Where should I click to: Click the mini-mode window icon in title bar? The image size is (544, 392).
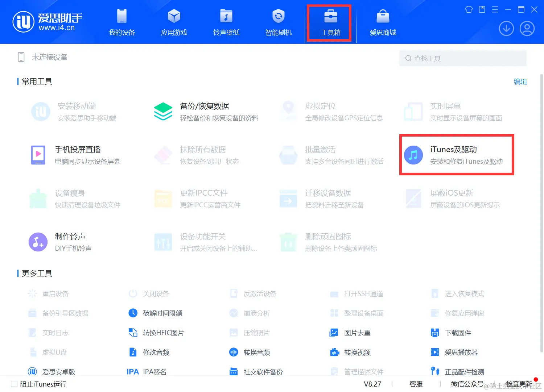coord(482,9)
